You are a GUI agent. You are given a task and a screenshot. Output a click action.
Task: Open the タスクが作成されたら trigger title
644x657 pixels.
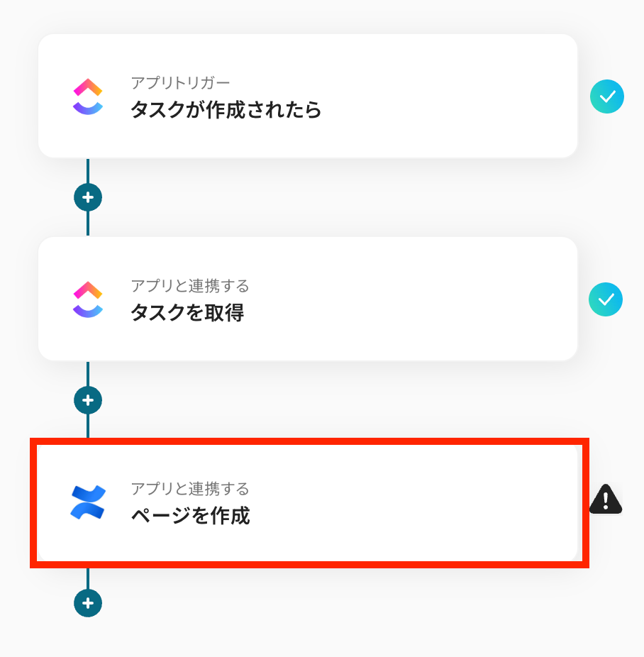pyautogui.click(x=226, y=110)
